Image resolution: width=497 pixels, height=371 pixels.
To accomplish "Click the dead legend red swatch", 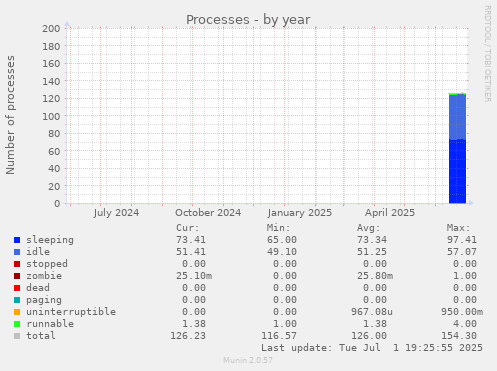I will tap(17, 288).
